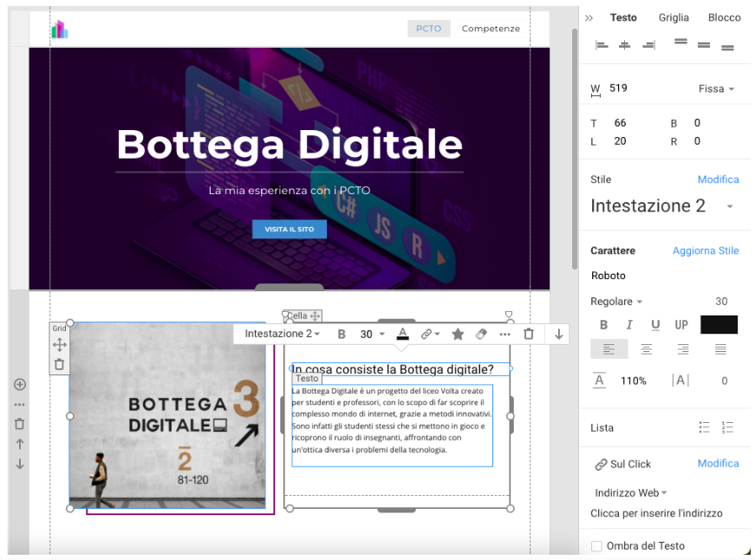Set paragraph alignment to left
Image resolution: width=755 pixels, height=560 pixels.
point(609,349)
